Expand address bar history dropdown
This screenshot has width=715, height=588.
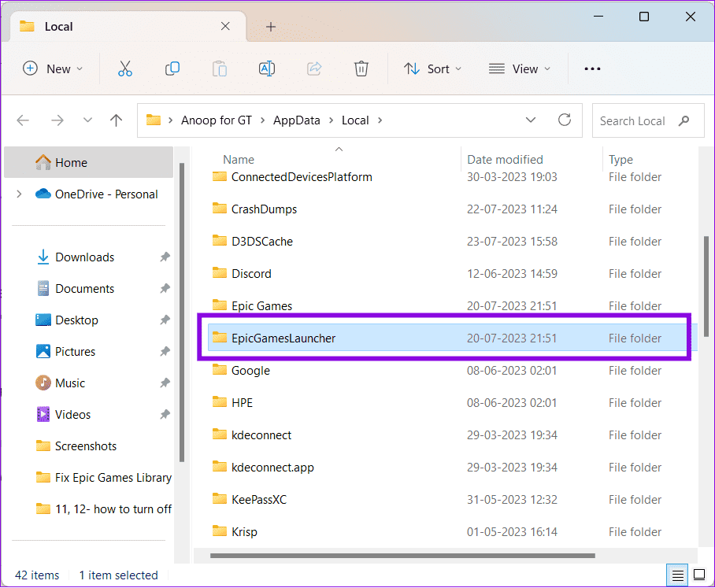coord(531,120)
